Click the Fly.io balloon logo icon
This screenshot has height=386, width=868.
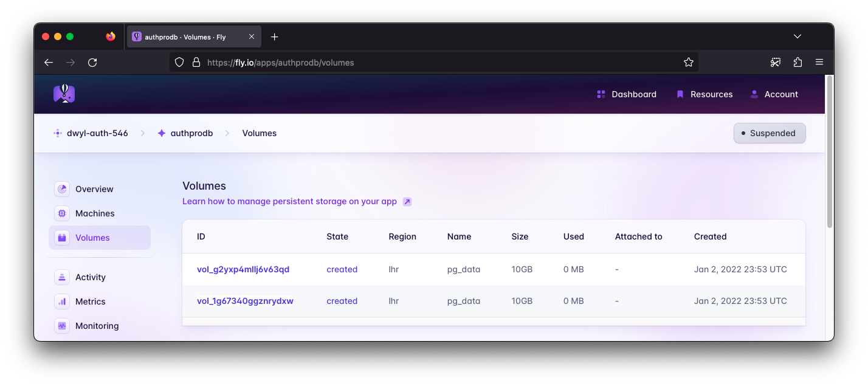click(64, 94)
